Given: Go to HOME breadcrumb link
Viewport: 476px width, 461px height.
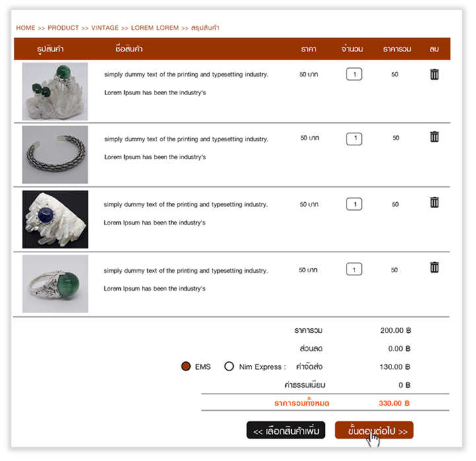Looking at the screenshot, I should click(x=26, y=28).
